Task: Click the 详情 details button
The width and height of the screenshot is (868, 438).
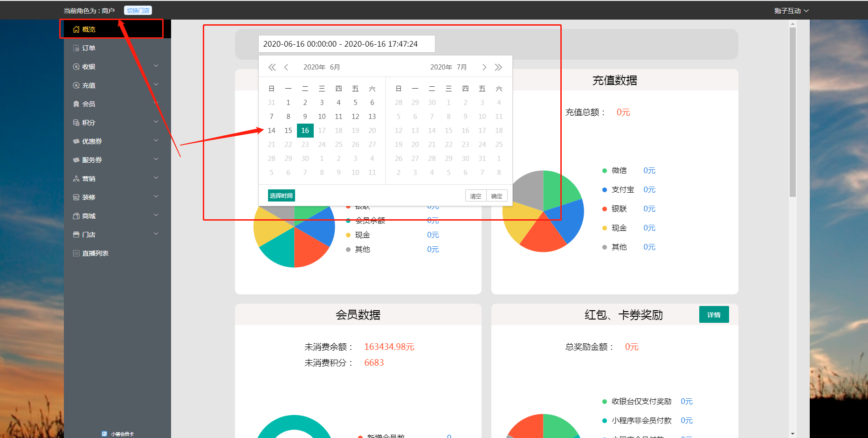Action: click(x=714, y=315)
